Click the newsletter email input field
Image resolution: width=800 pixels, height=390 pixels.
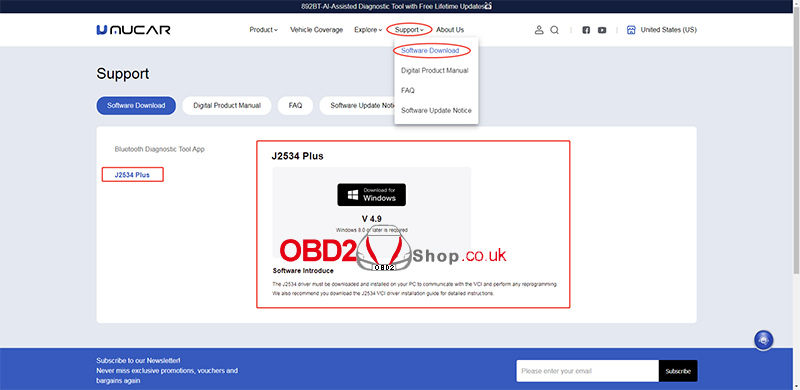[587, 371]
